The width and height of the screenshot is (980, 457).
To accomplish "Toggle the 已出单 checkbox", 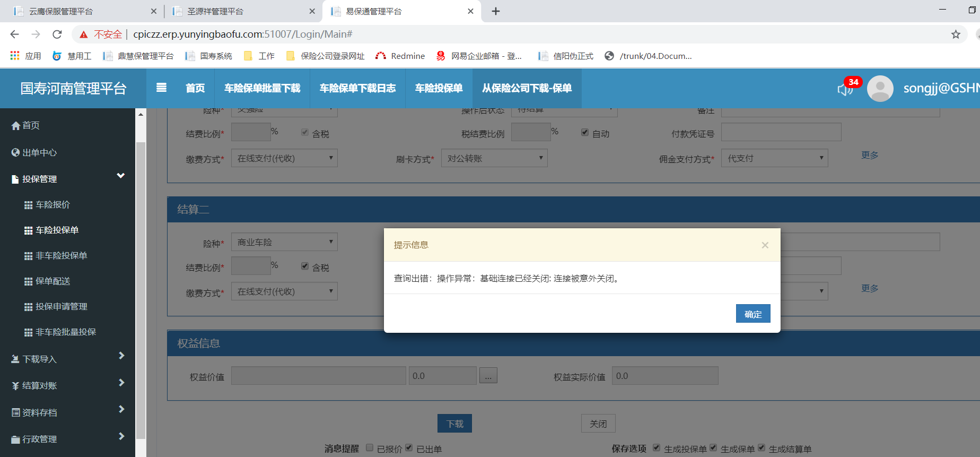I will [x=409, y=448].
